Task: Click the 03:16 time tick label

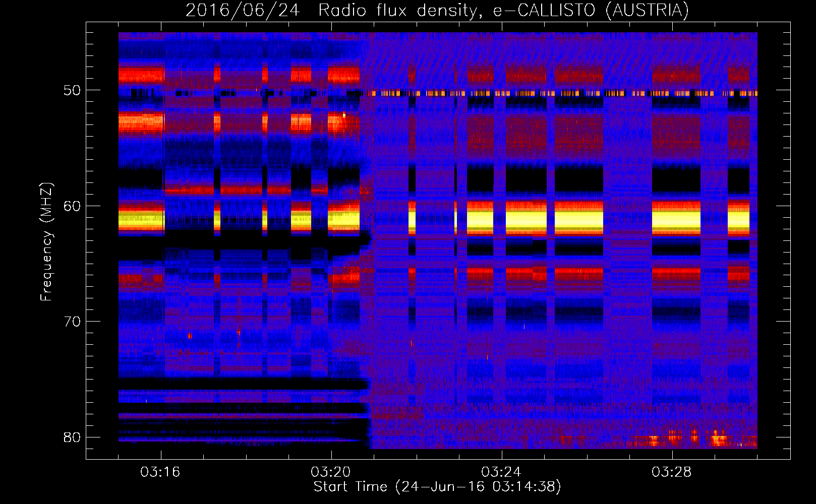Action: click(160, 472)
